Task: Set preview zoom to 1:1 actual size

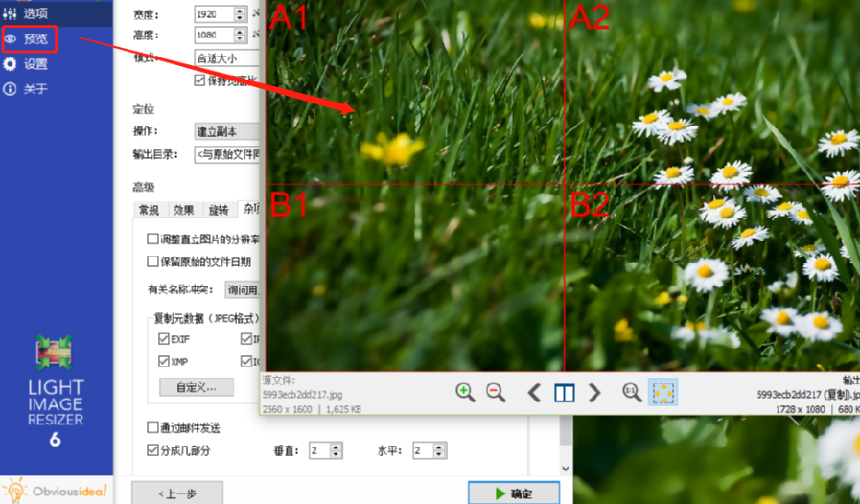Action: pyautogui.click(x=632, y=393)
